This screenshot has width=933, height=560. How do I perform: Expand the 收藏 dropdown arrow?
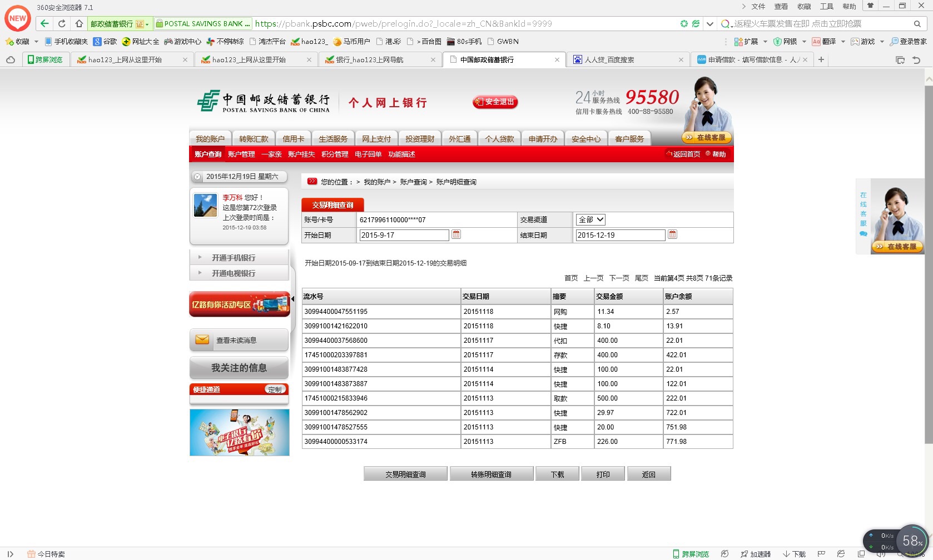pyautogui.click(x=36, y=42)
